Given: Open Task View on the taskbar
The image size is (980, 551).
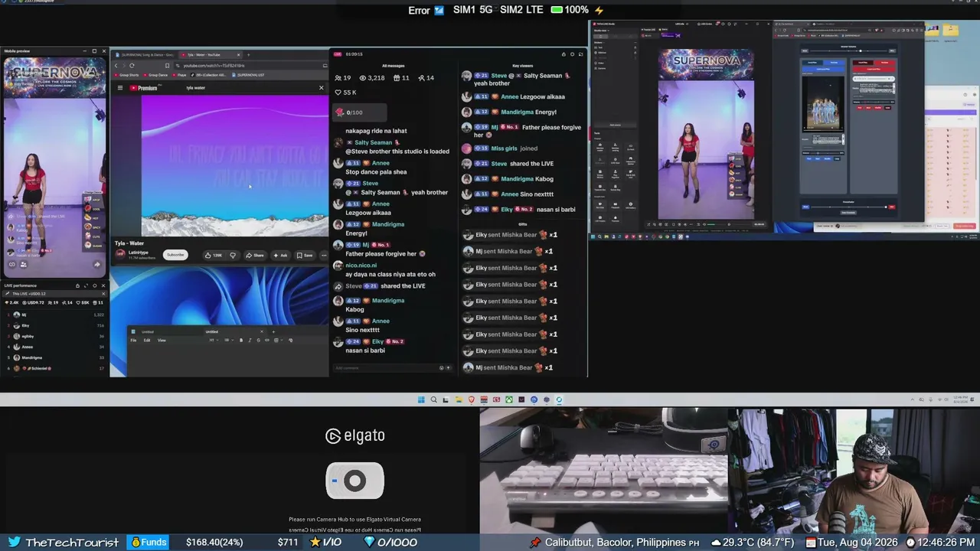Looking at the screenshot, I should coord(446,399).
